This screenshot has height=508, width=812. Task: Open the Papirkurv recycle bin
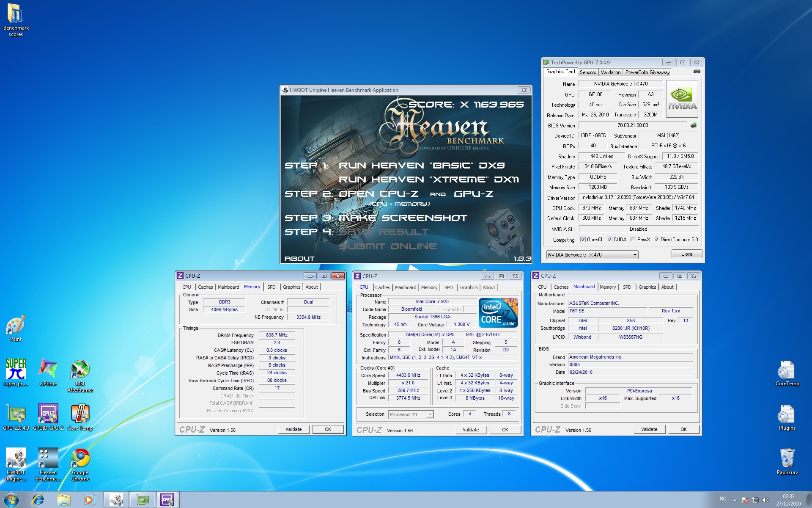787,461
